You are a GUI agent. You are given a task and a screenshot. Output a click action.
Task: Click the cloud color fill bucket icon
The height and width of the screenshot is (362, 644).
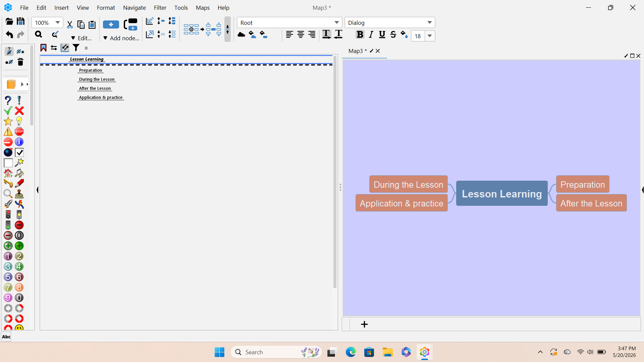[x=252, y=35]
